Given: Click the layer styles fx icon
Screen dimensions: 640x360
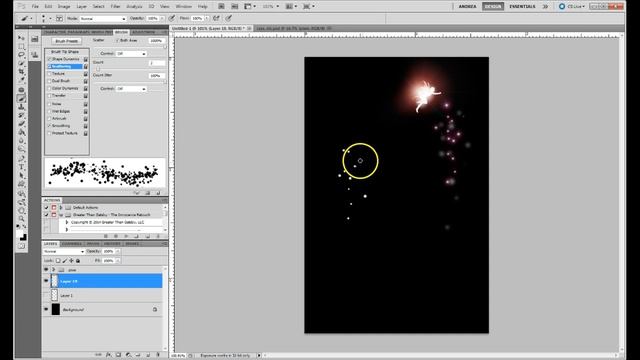Looking at the screenshot, I should (x=109, y=355).
